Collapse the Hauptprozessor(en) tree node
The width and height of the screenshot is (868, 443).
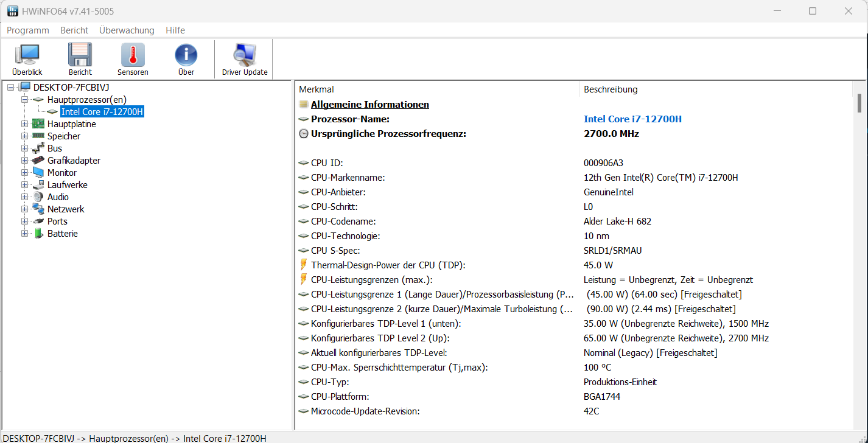[25, 100]
